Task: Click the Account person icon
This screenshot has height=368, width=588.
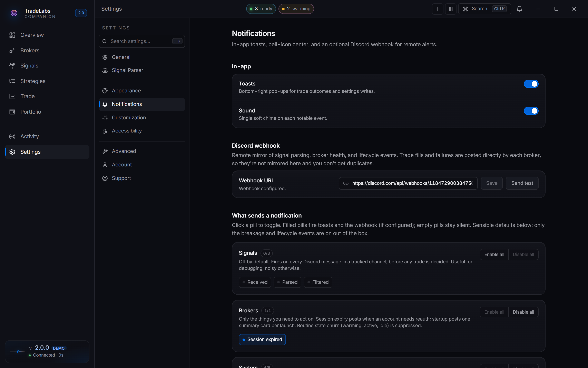Action: 105,165
